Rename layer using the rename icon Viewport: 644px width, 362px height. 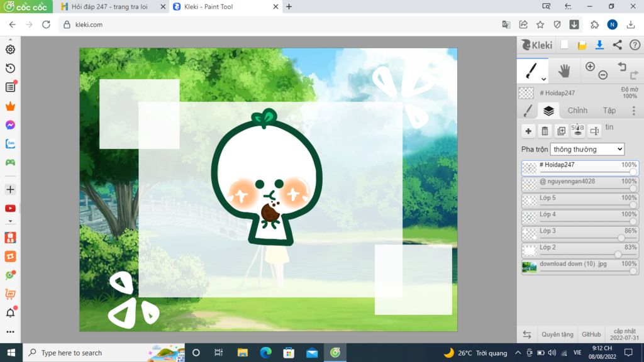(594, 131)
